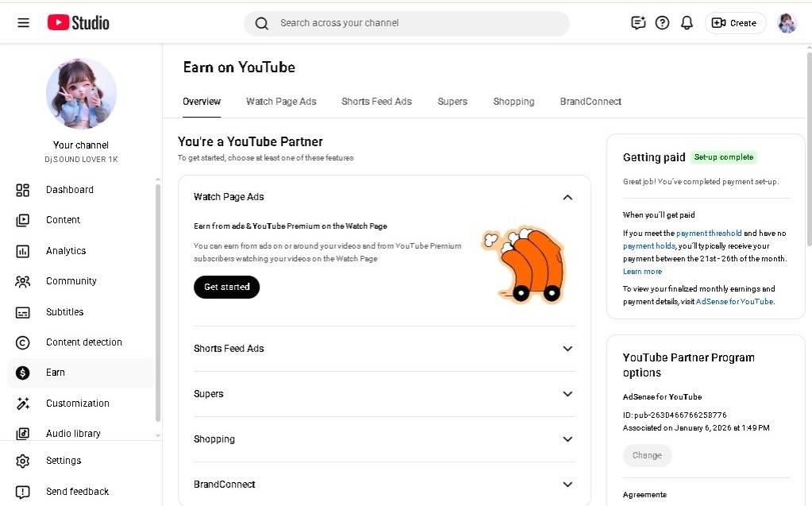Viewport: 812px width, 506px height.
Task: Click the channel profile picture thumbnail
Action: tap(81, 93)
